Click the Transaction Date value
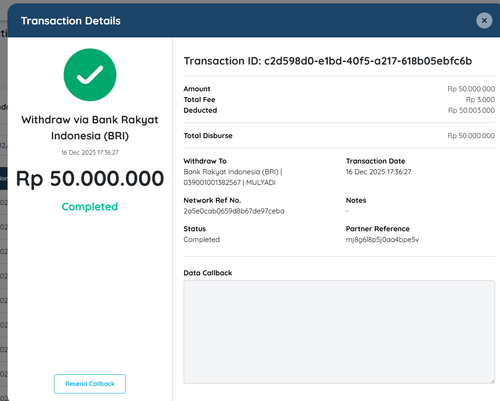The image size is (500, 401). point(378,172)
